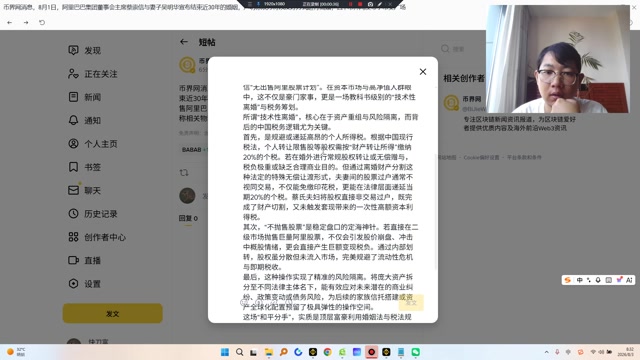
Task: Click the Sogou input method S logo
Action: tap(567, 280)
